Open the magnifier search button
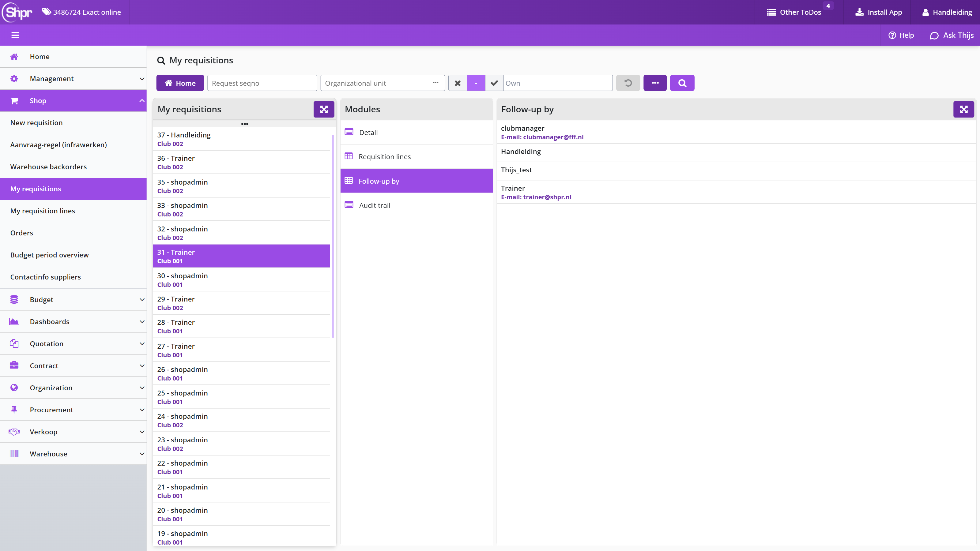 coord(682,83)
